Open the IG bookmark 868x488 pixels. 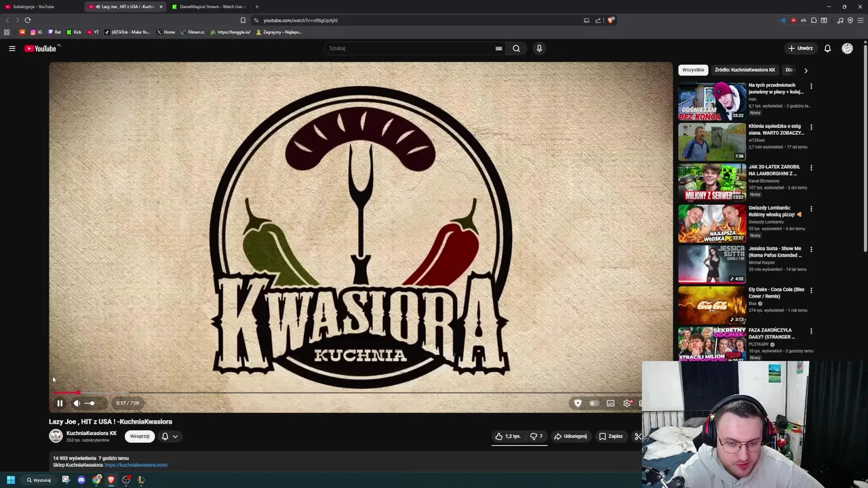click(x=36, y=32)
